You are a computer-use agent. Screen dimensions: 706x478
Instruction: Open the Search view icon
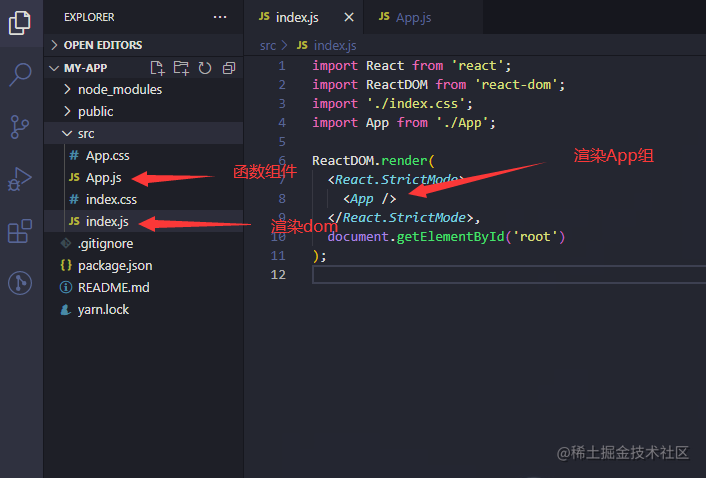20,74
